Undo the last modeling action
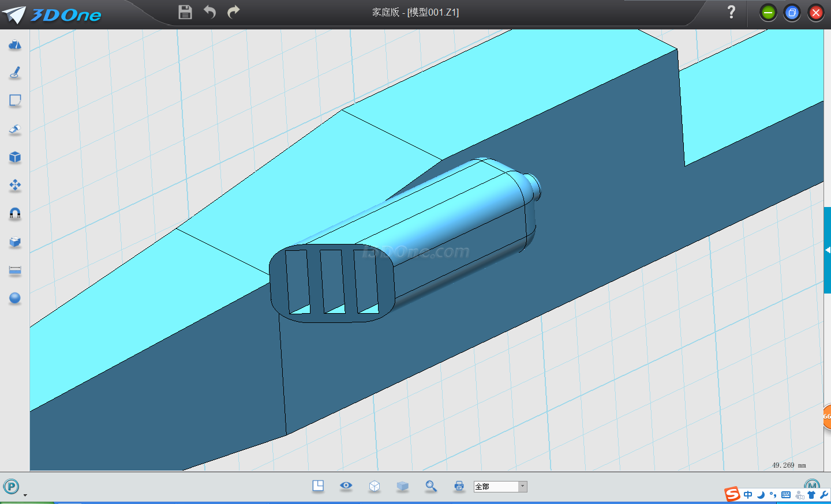This screenshot has height=504, width=831. [209, 12]
